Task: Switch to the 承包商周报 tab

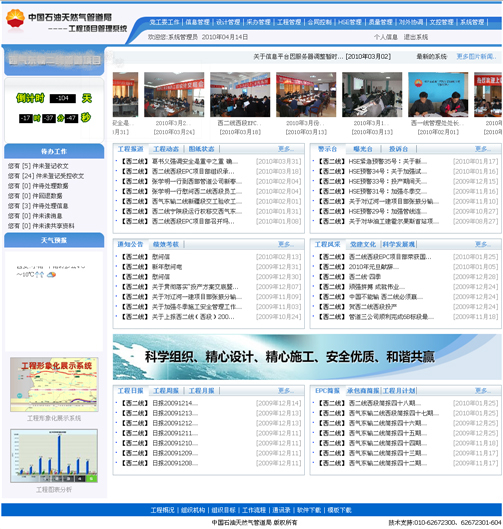Action: [363, 391]
